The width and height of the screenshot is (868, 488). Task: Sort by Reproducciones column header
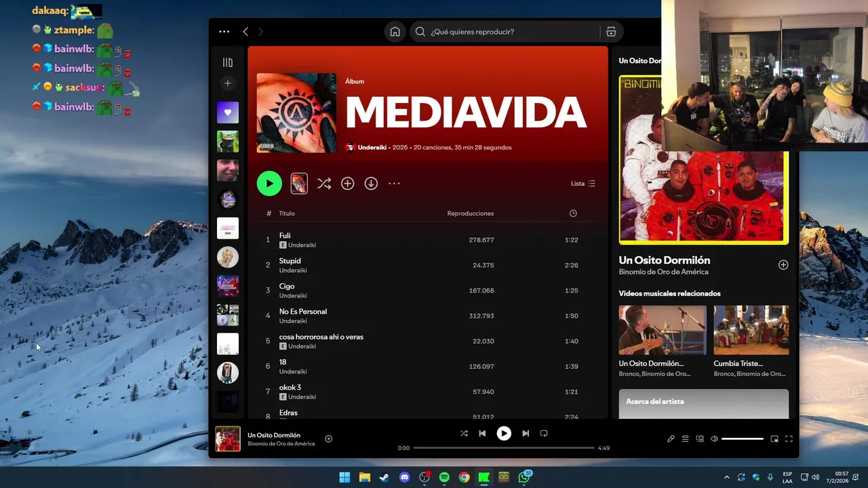[x=471, y=213]
